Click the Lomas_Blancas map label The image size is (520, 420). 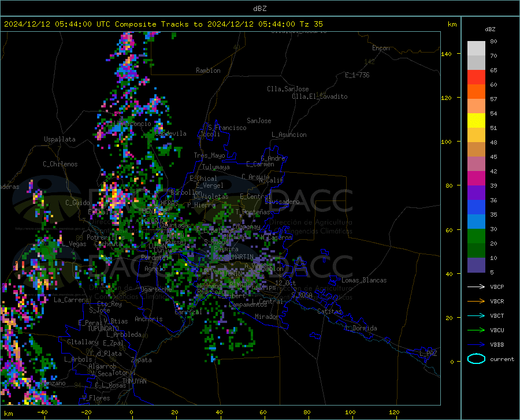(364, 280)
